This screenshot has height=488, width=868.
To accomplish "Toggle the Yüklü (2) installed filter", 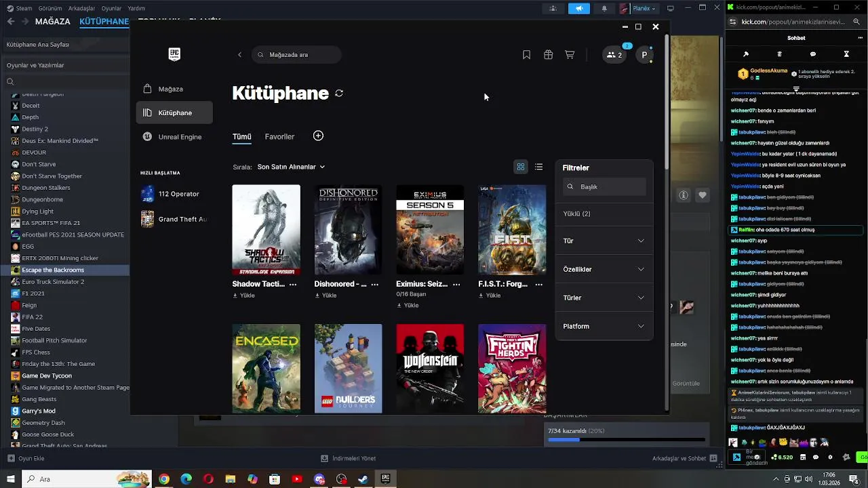I will click(x=604, y=213).
